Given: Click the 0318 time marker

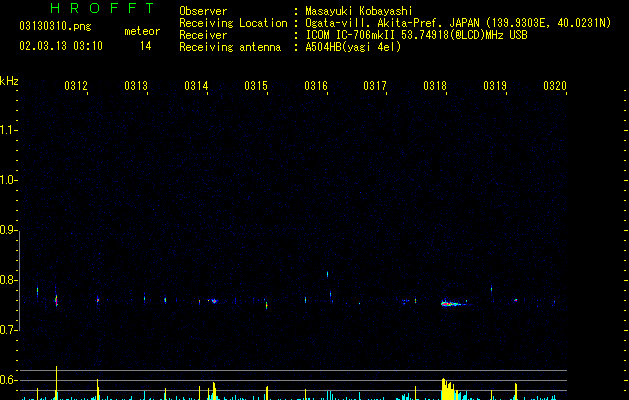Looking at the screenshot, I should (435, 86).
